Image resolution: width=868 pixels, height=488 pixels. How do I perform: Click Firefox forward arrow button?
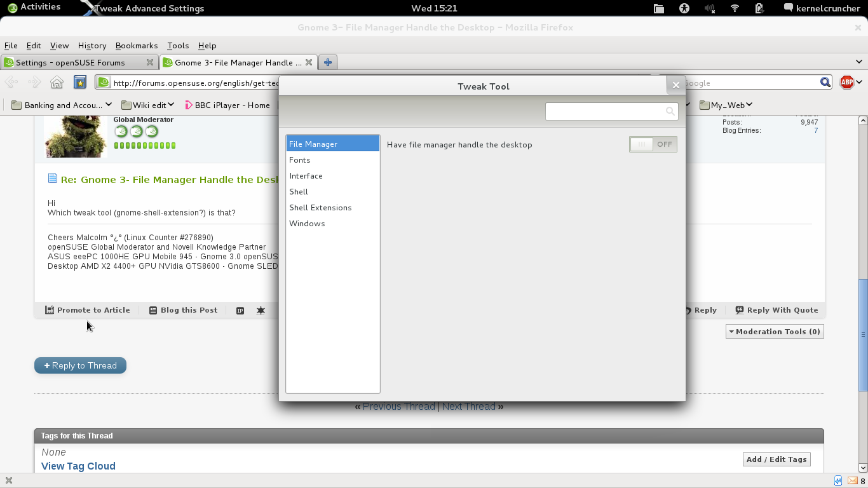[x=34, y=82]
